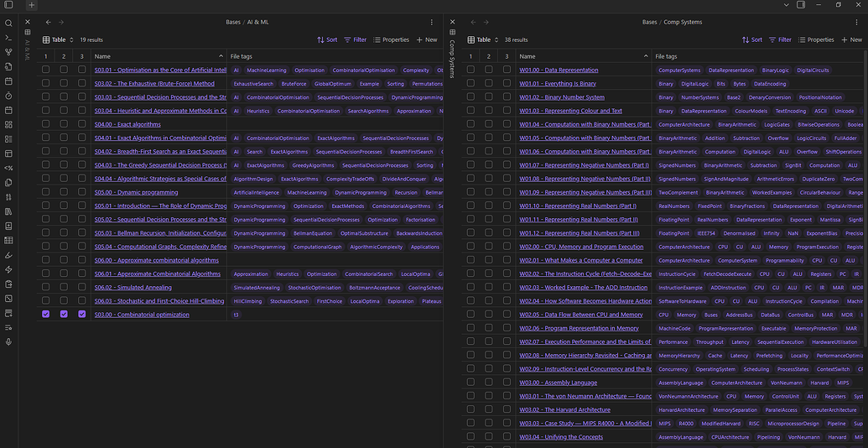This screenshot has width=868, height=448.
Task: Uncheck column 2 box for S03.00 row
Action: click(64, 314)
